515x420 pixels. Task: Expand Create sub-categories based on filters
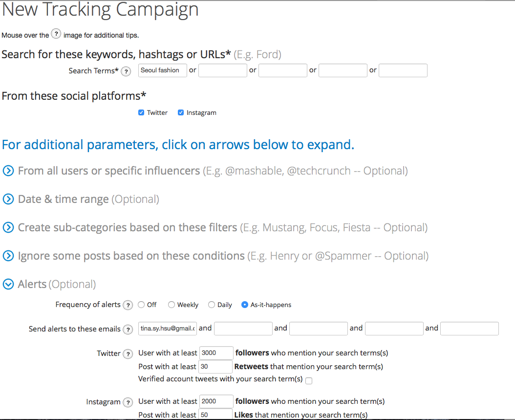pyautogui.click(x=8, y=227)
